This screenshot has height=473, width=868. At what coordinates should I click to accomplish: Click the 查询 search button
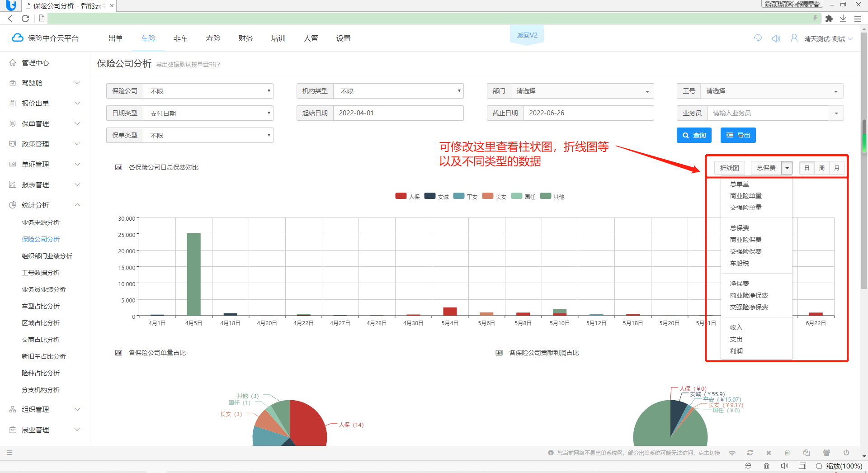click(x=694, y=135)
